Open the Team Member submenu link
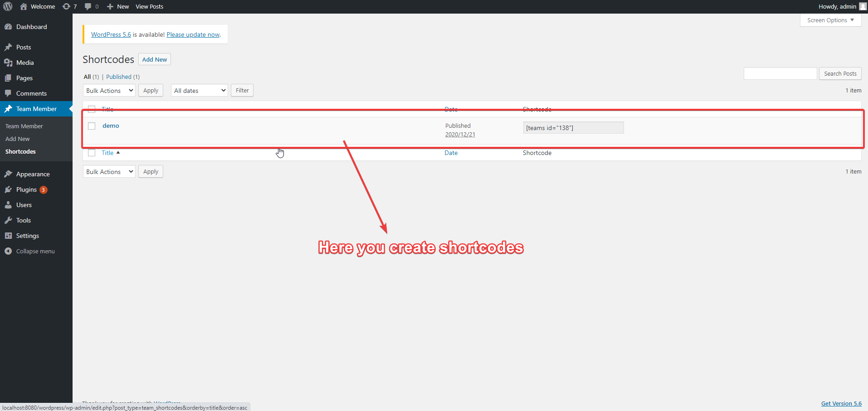This screenshot has width=868, height=411. coord(24,126)
